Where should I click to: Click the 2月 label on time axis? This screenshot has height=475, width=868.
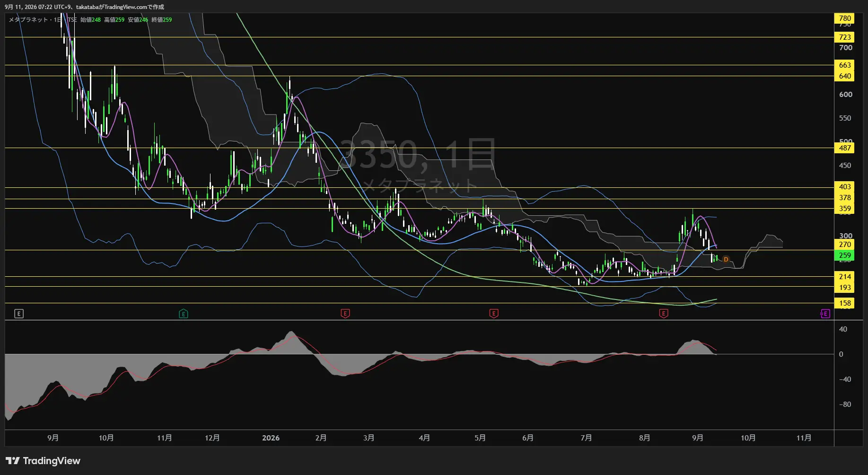pos(321,438)
